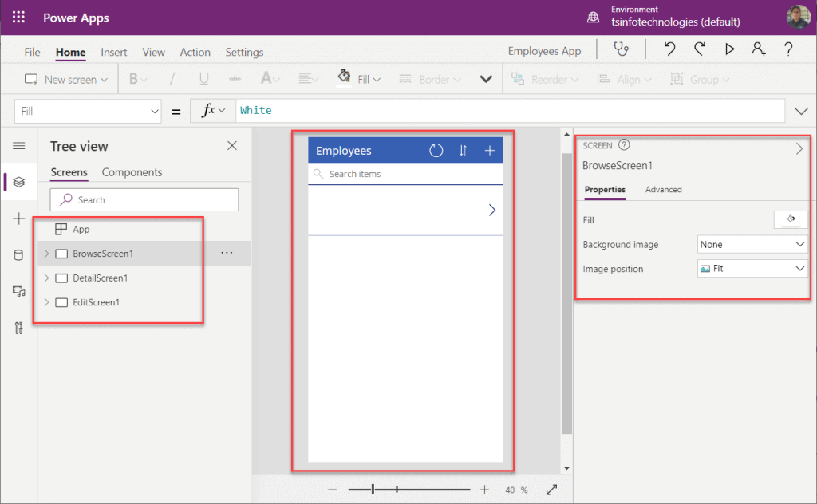Open the File menu
Viewport: 817px width, 504px height.
[x=32, y=52]
